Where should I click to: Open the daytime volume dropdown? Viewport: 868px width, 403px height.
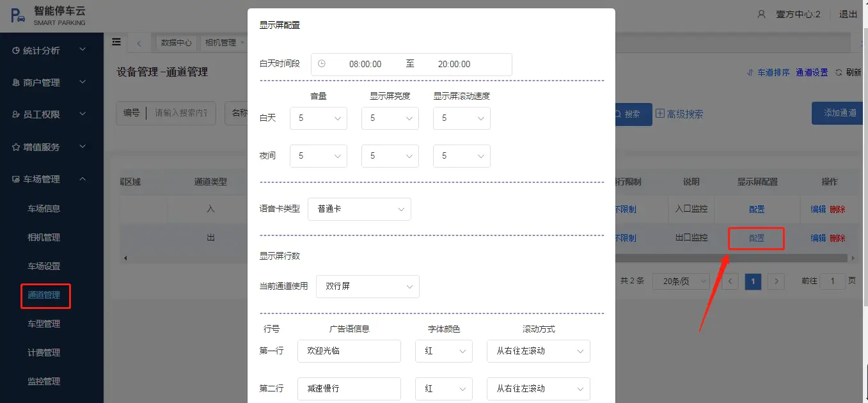[x=318, y=118]
